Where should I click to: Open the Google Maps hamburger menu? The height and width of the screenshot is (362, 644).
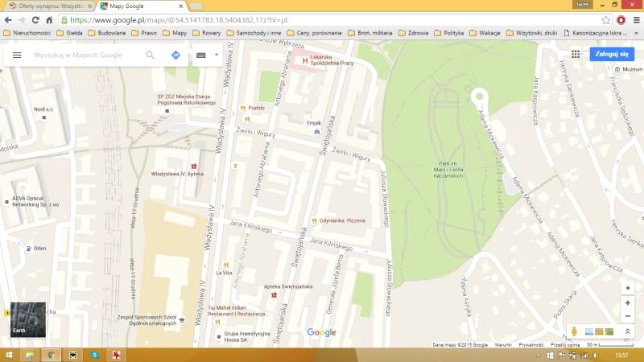tap(16, 56)
